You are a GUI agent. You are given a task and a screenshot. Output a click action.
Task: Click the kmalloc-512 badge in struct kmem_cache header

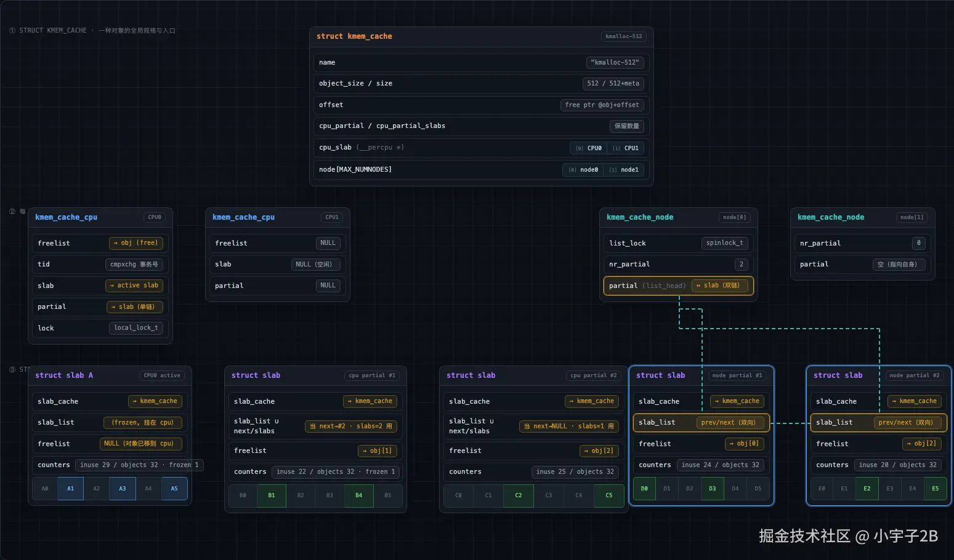coord(623,36)
